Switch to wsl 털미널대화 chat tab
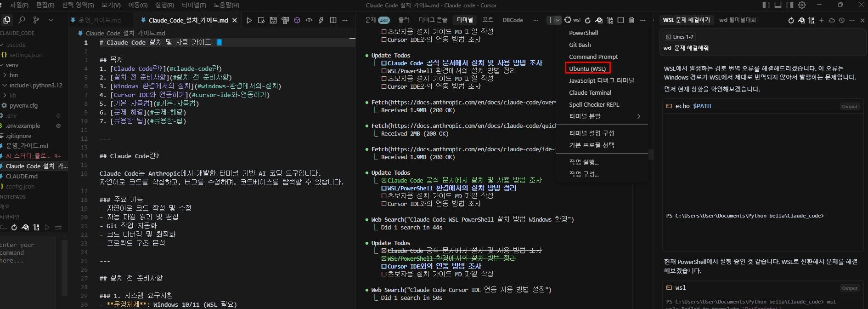This screenshot has height=309, width=868. [738, 20]
